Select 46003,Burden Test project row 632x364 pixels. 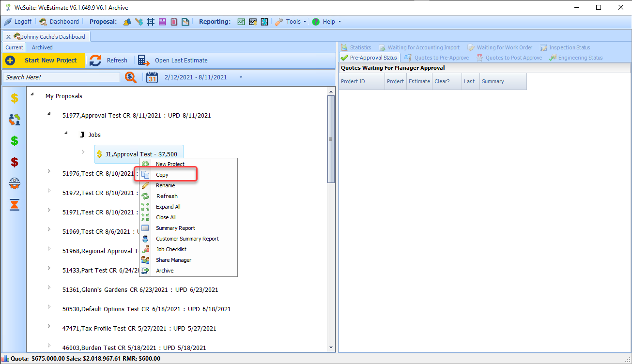(x=134, y=348)
